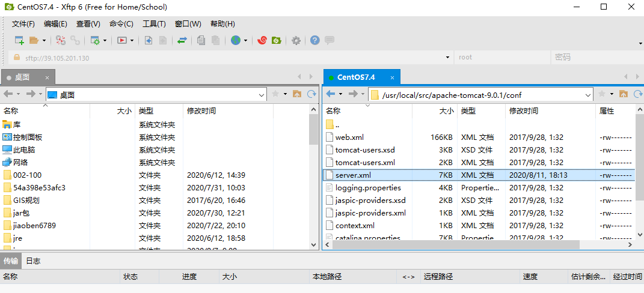Viewport: 644px width, 293px height.
Task: Select server.xml in the remote pane
Action: click(479, 175)
